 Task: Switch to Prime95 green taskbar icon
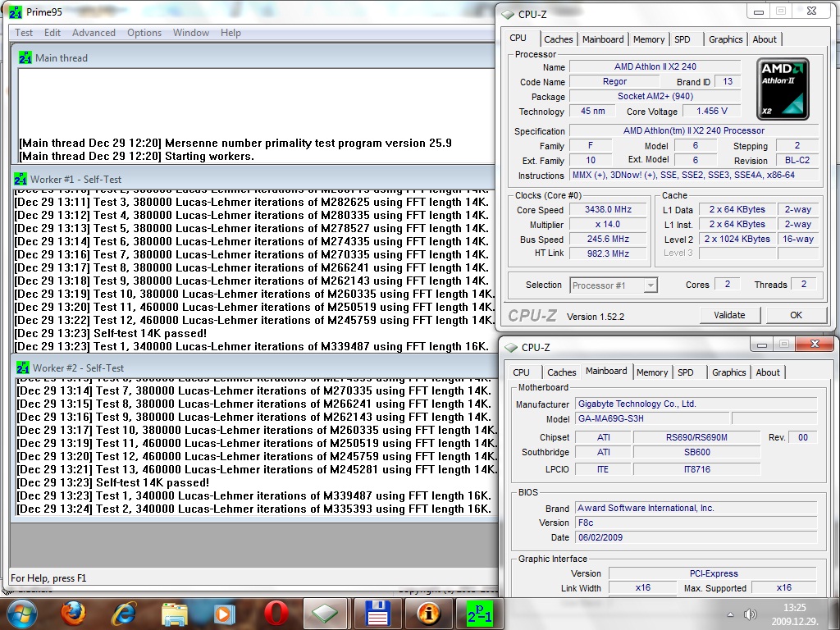click(x=479, y=614)
